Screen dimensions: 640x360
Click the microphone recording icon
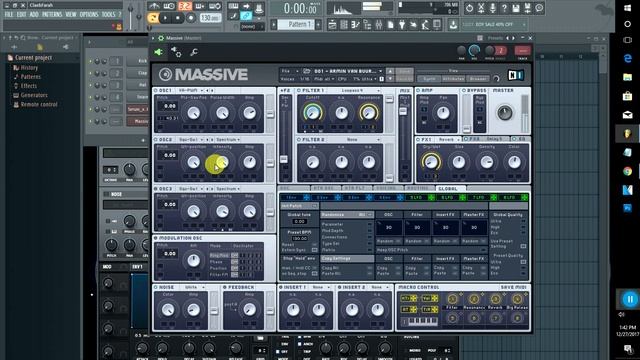(x=493, y=8)
